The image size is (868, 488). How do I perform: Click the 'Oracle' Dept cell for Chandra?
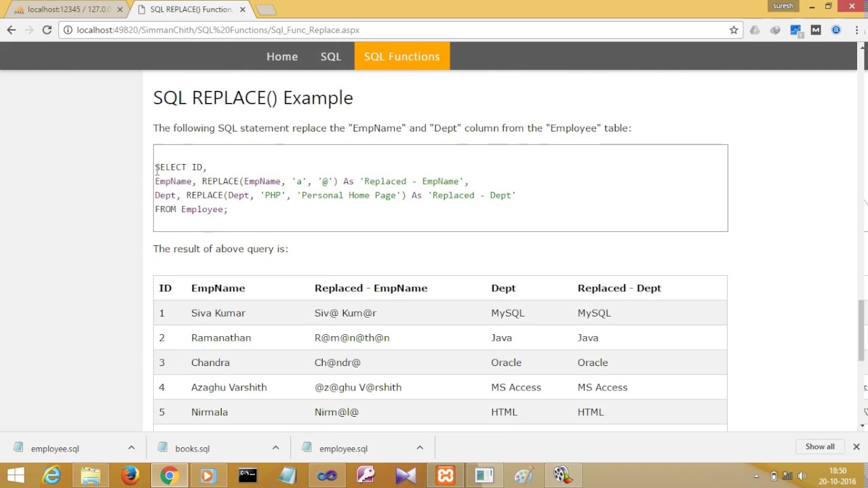coord(507,363)
